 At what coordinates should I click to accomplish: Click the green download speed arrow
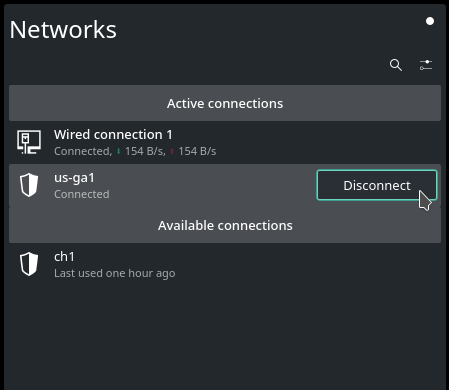click(118, 151)
